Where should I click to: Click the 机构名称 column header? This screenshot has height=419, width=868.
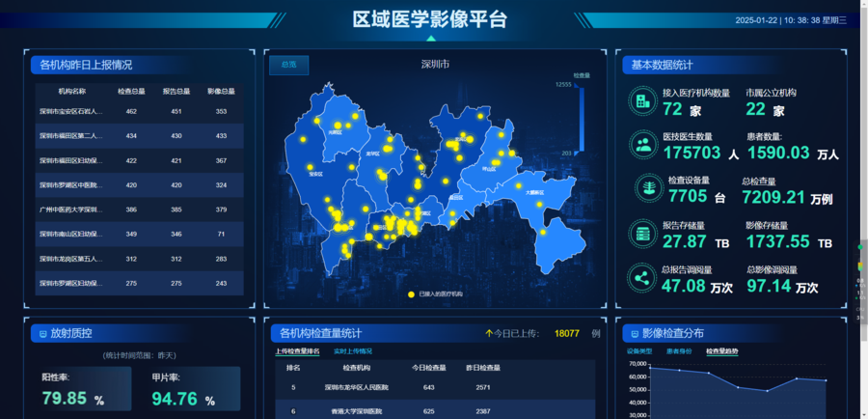click(72, 92)
